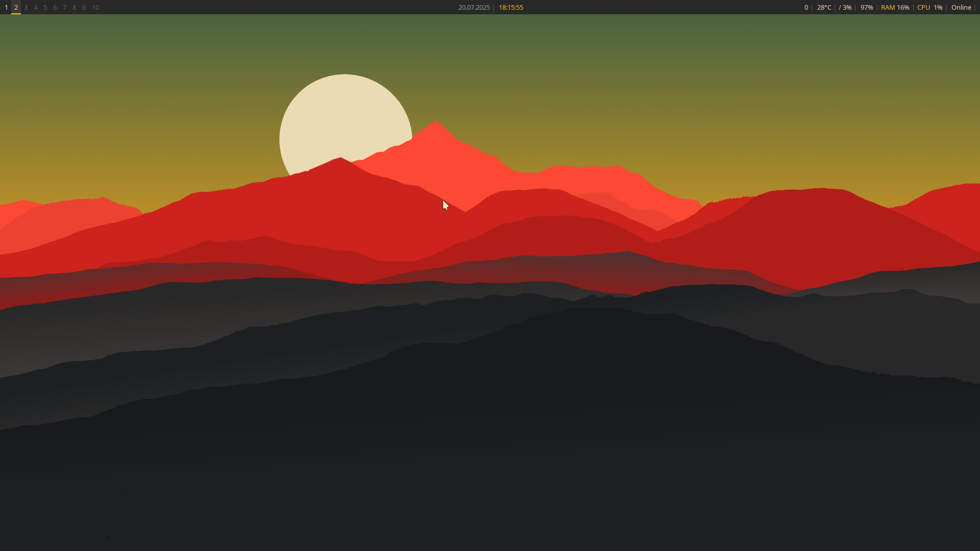Switch to workspace 10

[95, 7]
